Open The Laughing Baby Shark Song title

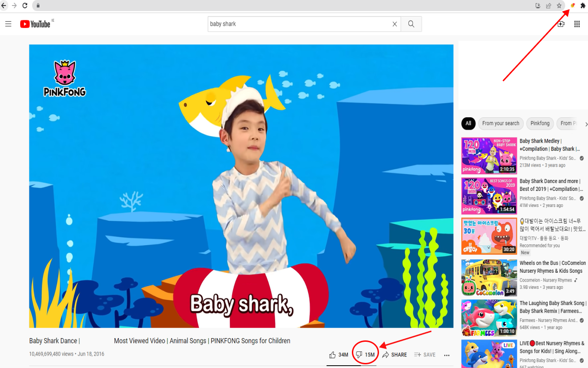pos(553,307)
